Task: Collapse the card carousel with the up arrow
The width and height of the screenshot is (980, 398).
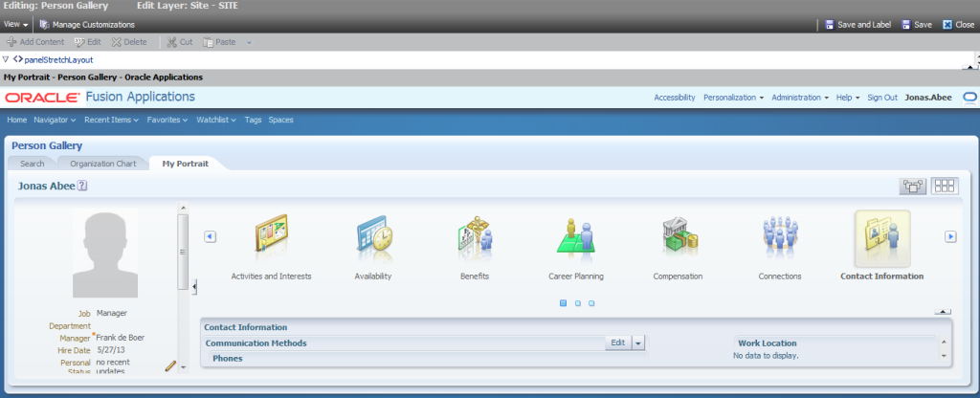Action: tap(943, 311)
